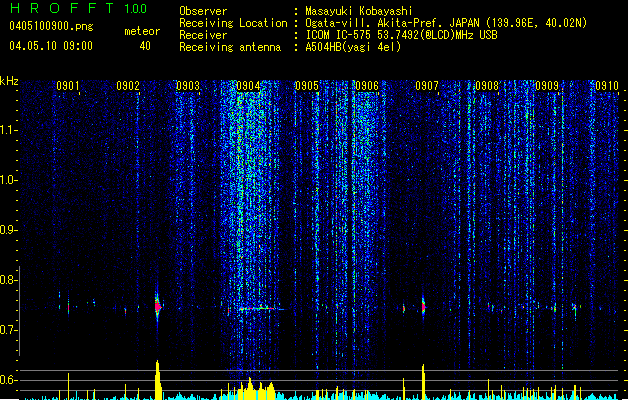Click the 0910 time marker

pyautogui.click(x=607, y=85)
